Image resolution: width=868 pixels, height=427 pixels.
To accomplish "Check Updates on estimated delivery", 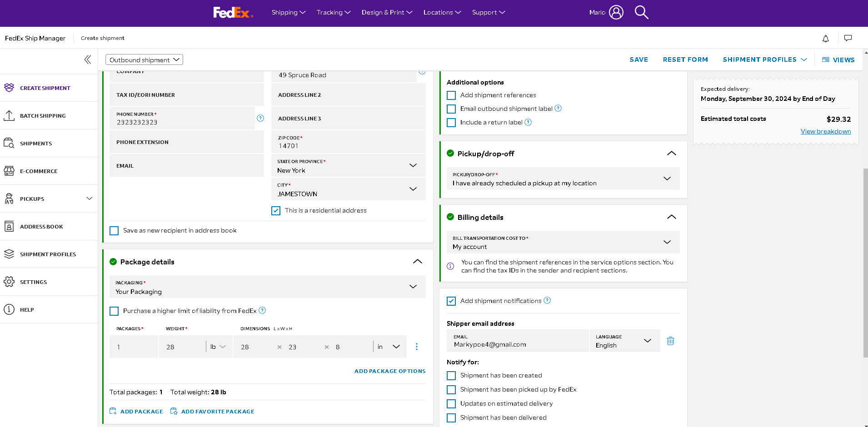I will (451, 404).
